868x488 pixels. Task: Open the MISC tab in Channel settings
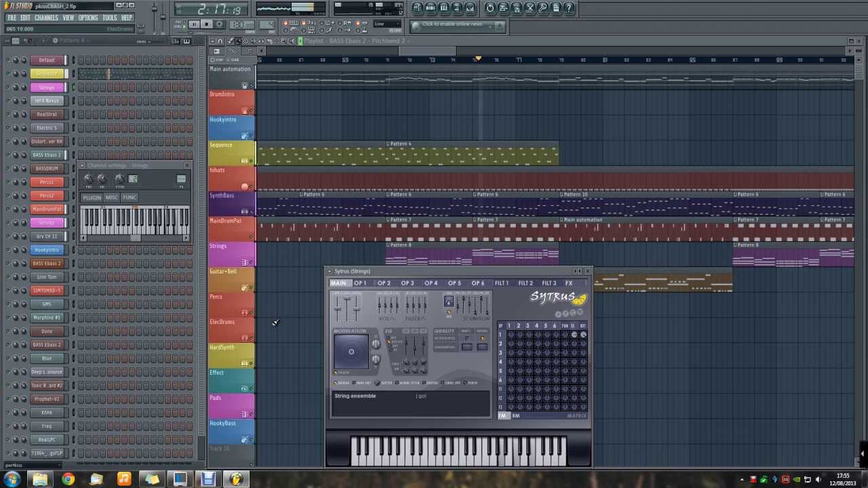point(111,197)
